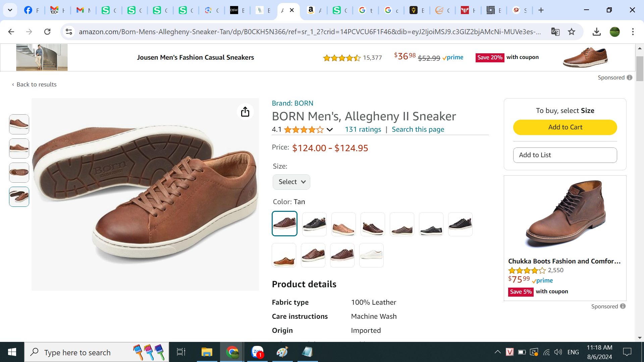The width and height of the screenshot is (644, 362).
Task: Click the reload page icon
Action: coord(47,32)
